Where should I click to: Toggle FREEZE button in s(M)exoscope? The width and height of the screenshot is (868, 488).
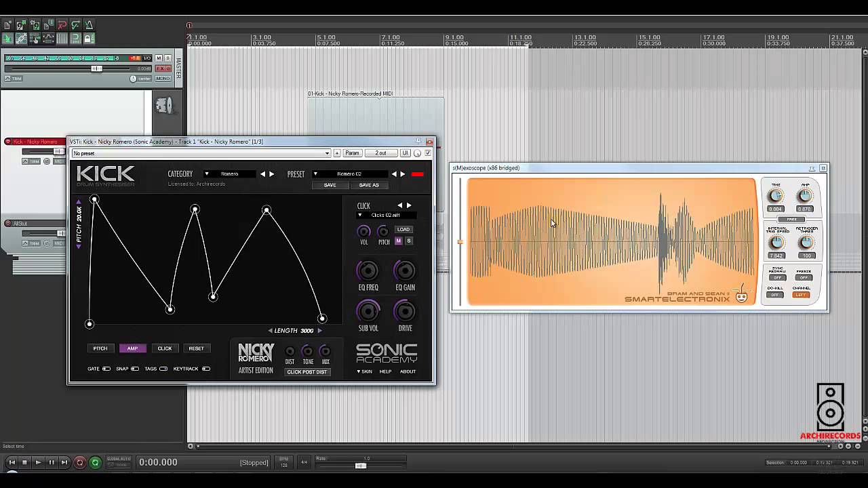pyautogui.click(x=804, y=278)
